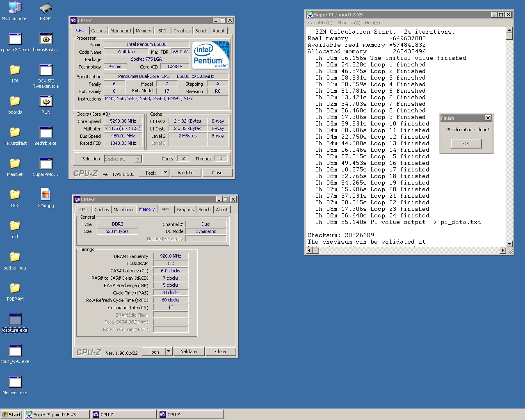Switch to Caches tab in upper CPU-Z
Image resolution: width=525 pixels, height=420 pixels.
pyautogui.click(x=98, y=31)
